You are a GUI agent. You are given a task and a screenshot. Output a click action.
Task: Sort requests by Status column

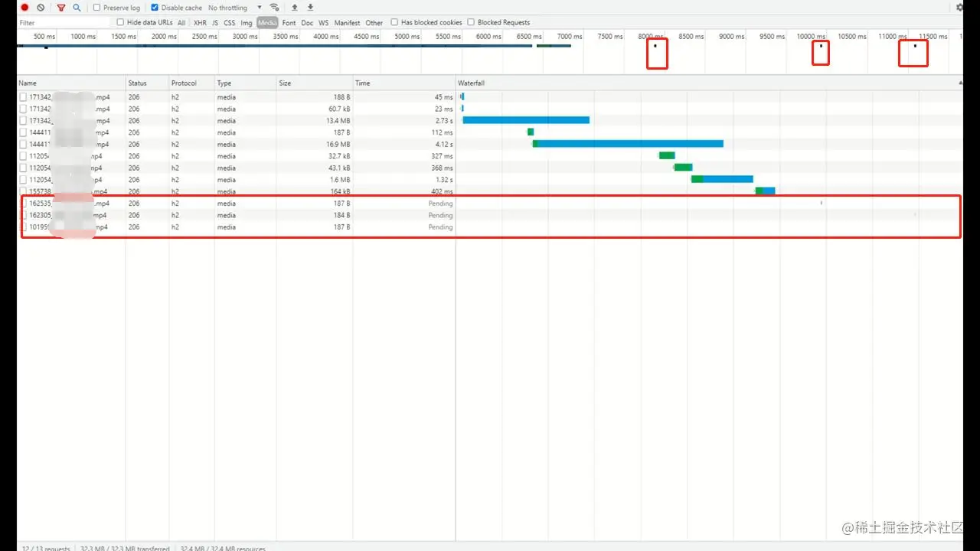tap(147, 83)
